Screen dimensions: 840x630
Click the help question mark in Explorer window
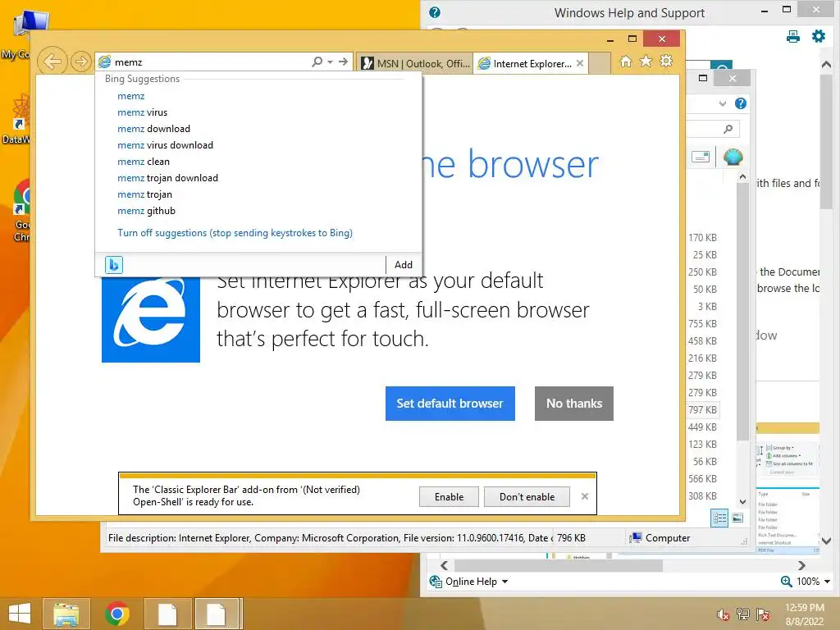tap(741, 103)
